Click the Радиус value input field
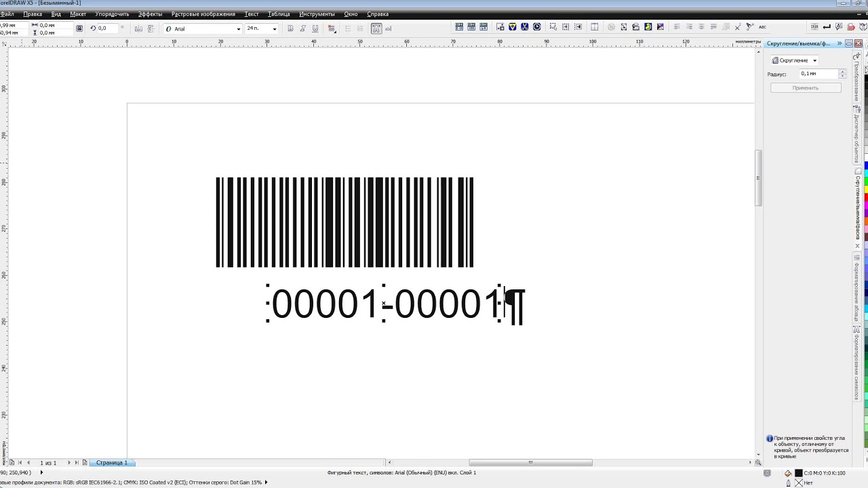868x488 pixels. [818, 74]
